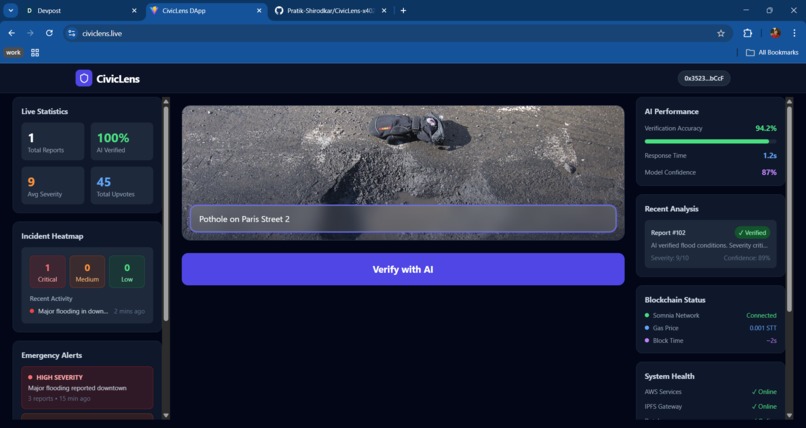Open the site information icon in address bar

(72, 33)
